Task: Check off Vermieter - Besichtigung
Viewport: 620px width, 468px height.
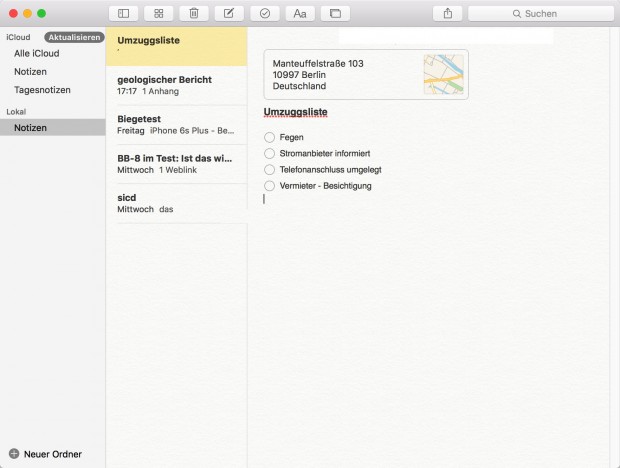Action: (x=269, y=186)
